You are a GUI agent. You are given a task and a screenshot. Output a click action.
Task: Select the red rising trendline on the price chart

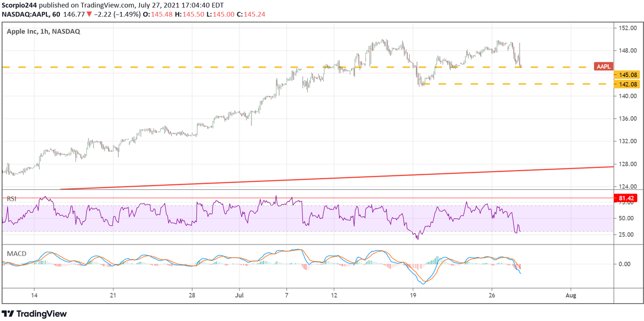coord(337,178)
